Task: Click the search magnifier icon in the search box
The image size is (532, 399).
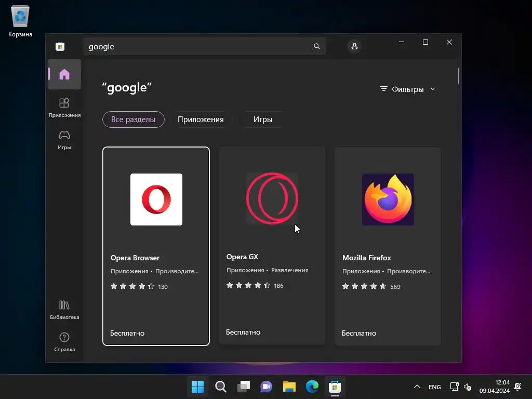Action: click(316, 46)
